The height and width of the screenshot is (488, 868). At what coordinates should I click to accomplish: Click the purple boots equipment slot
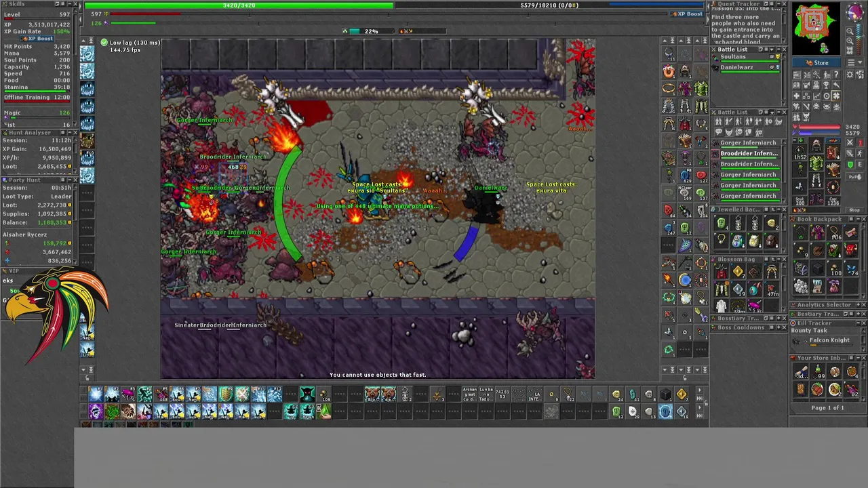coord(816,197)
